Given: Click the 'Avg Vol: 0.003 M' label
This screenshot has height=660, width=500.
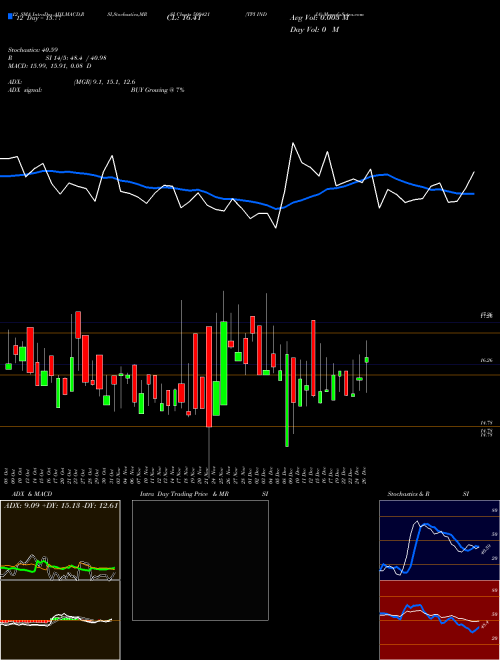Looking at the screenshot, I should click(x=319, y=18).
